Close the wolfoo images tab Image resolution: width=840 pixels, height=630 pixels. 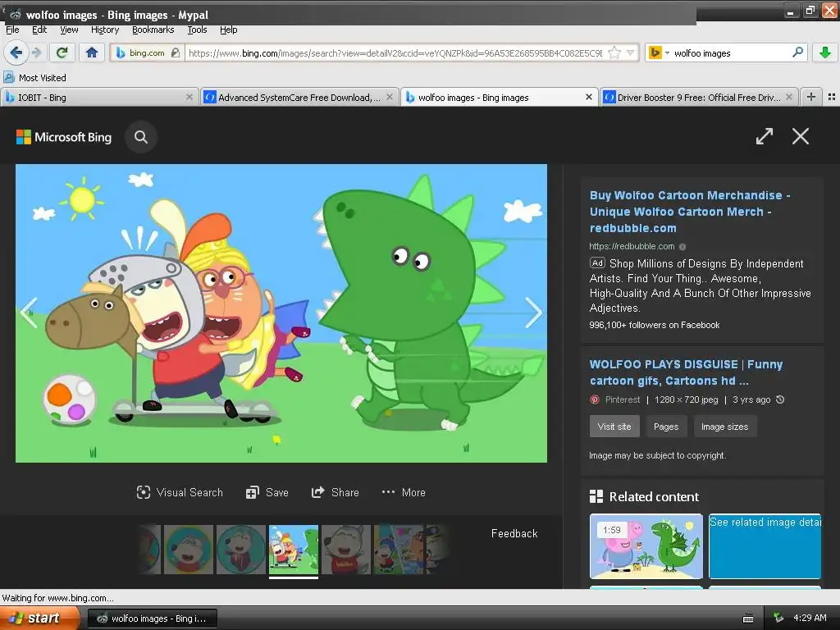[589, 97]
